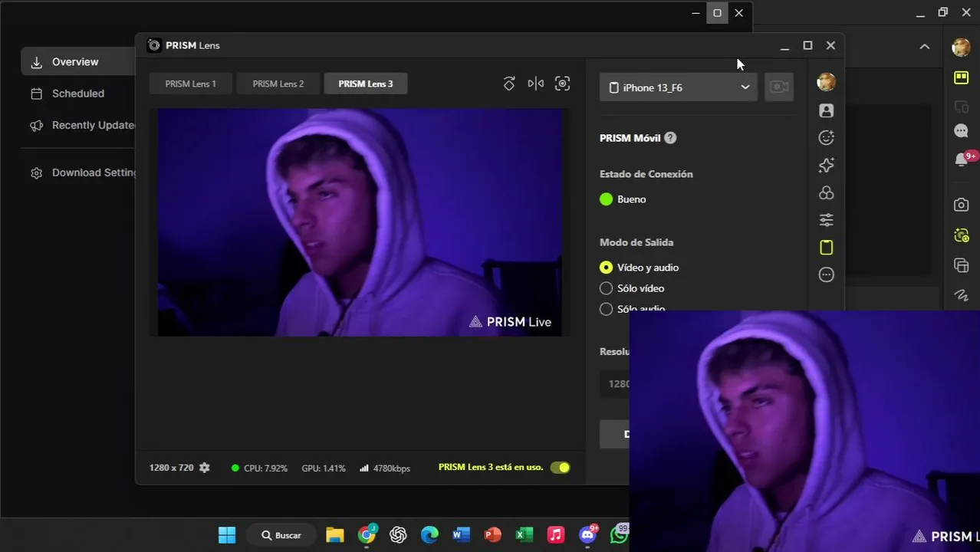
Task: Select the PRISM Lens 3 tab
Action: [x=365, y=84]
